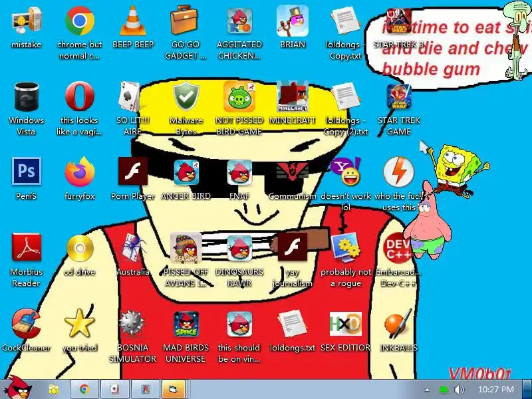
Task: Click the Chrome taskbar button
Action: pyautogui.click(x=84, y=389)
